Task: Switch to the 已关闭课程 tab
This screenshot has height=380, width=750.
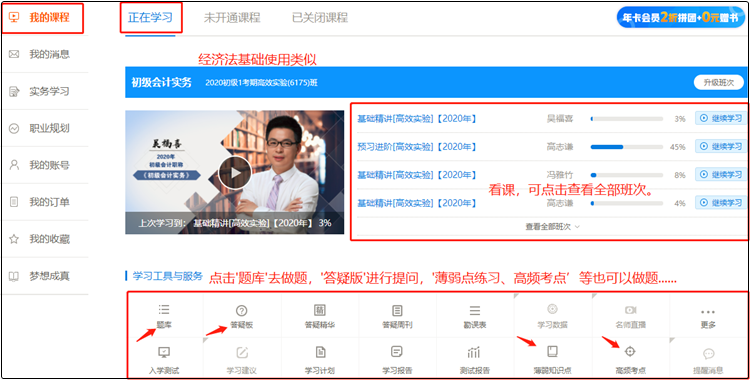Action: pyautogui.click(x=320, y=18)
